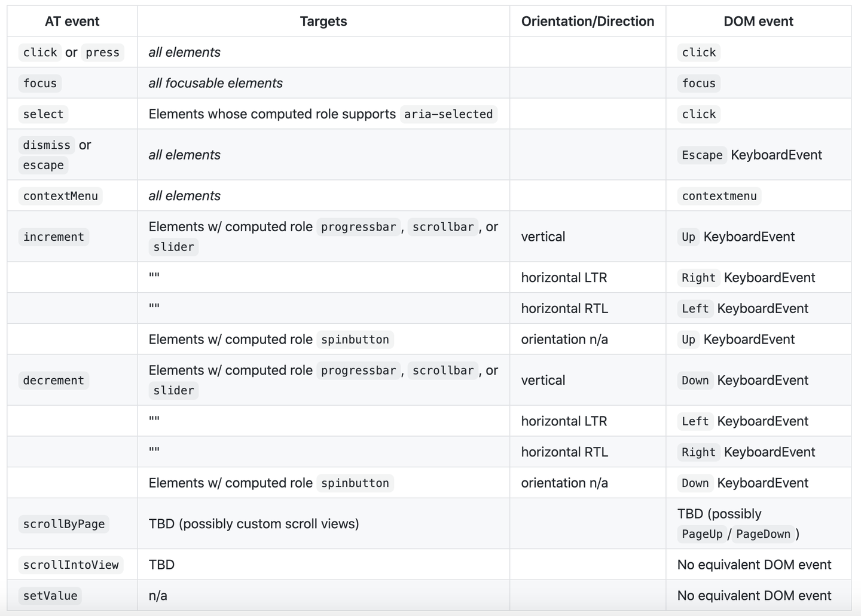Image resolution: width=861 pixels, height=616 pixels.
Task: Select the "escape" AT event code
Action: tap(43, 166)
